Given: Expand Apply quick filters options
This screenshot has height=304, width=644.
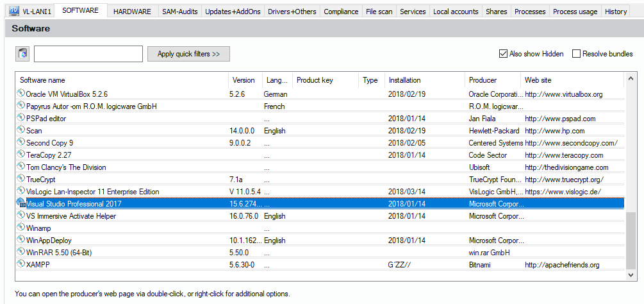Looking at the screenshot, I should coord(188,54).
